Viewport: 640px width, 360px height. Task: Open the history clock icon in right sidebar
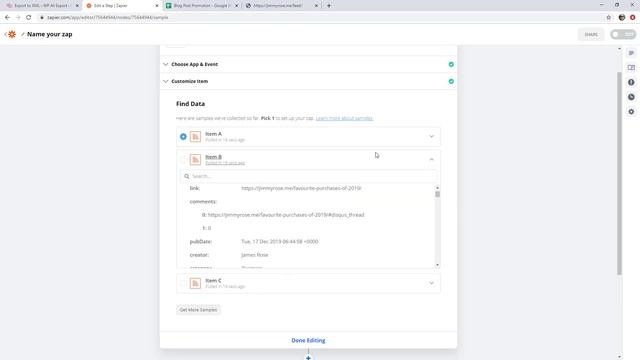click(631, 97)
